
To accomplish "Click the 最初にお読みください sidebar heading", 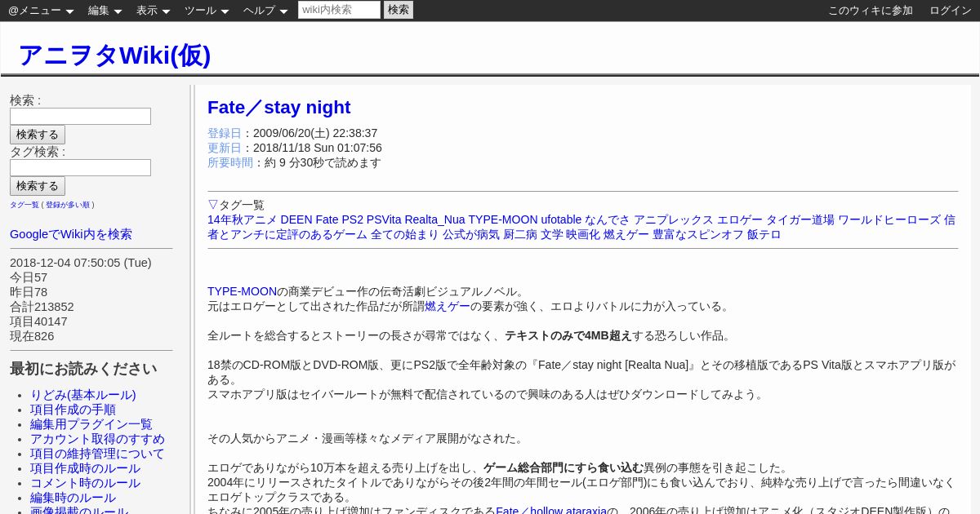I will pyautogui.click(x=83, y=369).
